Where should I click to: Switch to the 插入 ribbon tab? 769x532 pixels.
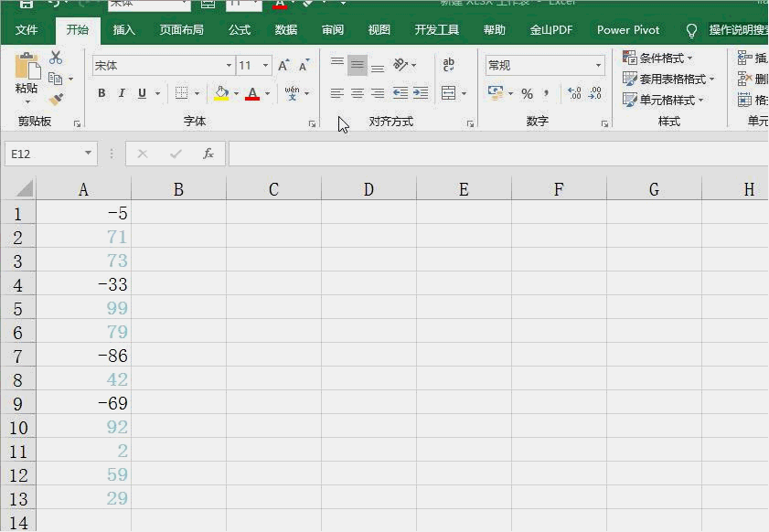pos(123,30)
